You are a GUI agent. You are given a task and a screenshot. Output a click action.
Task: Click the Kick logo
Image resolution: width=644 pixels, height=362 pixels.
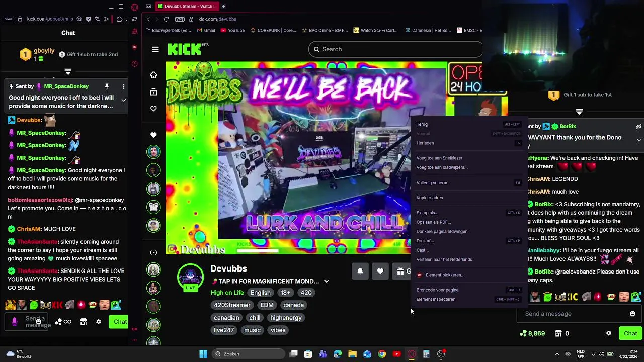tap(188, 49)
